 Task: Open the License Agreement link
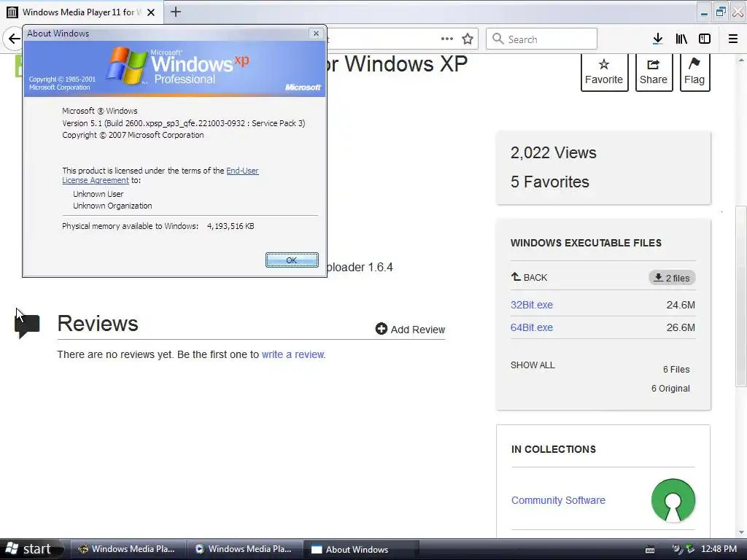[96, 180]
